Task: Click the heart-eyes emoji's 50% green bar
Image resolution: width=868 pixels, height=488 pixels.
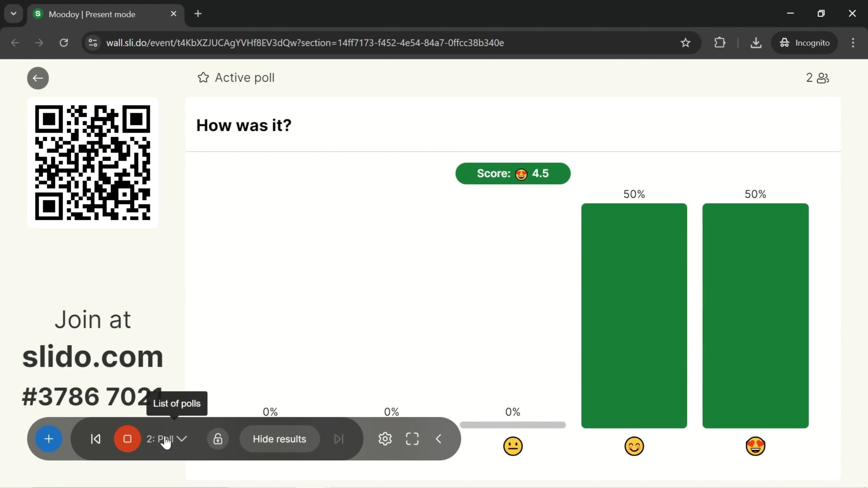Action: 755,316
